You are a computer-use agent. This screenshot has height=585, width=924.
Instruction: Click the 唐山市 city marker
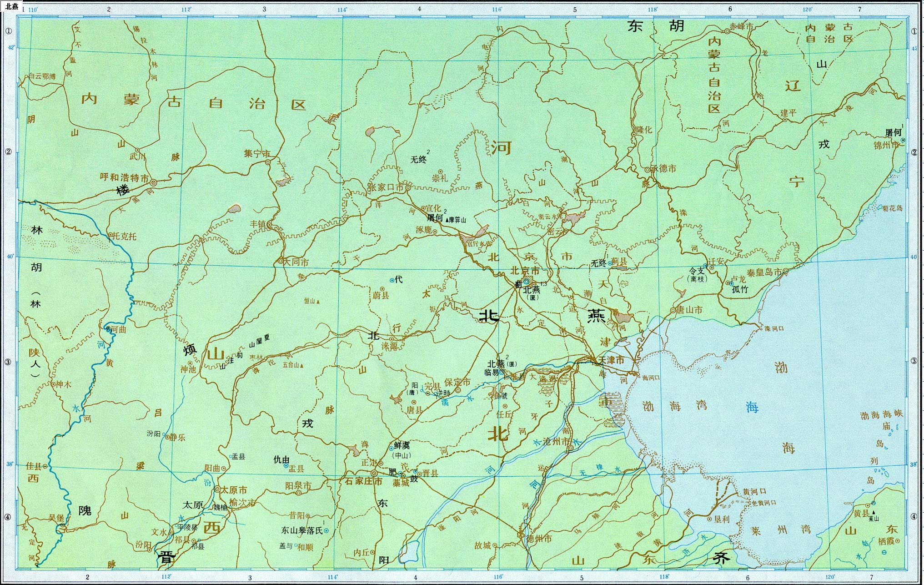[673, 310]
